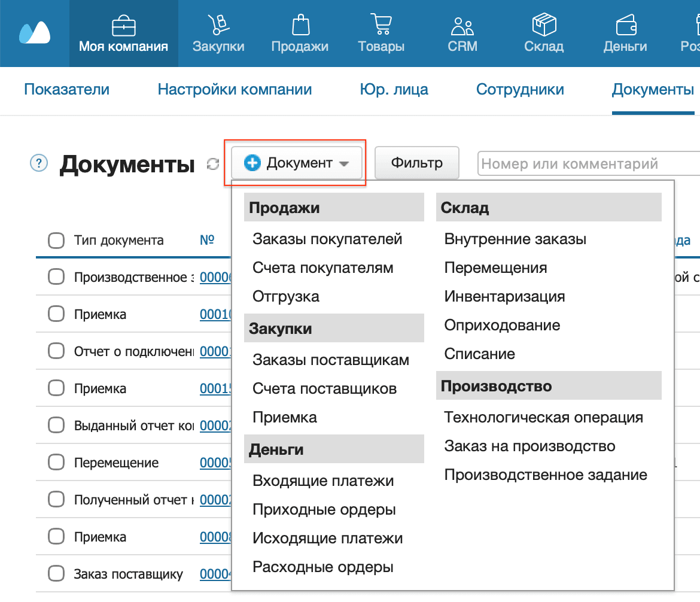Select Исходящие платежи from menu

tap(328, 538)
